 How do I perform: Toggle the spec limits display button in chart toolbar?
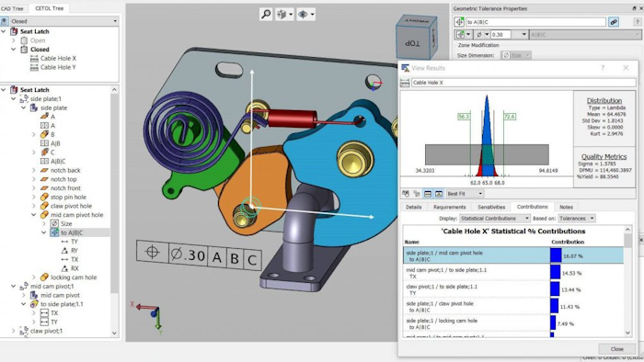coord(428,194)
